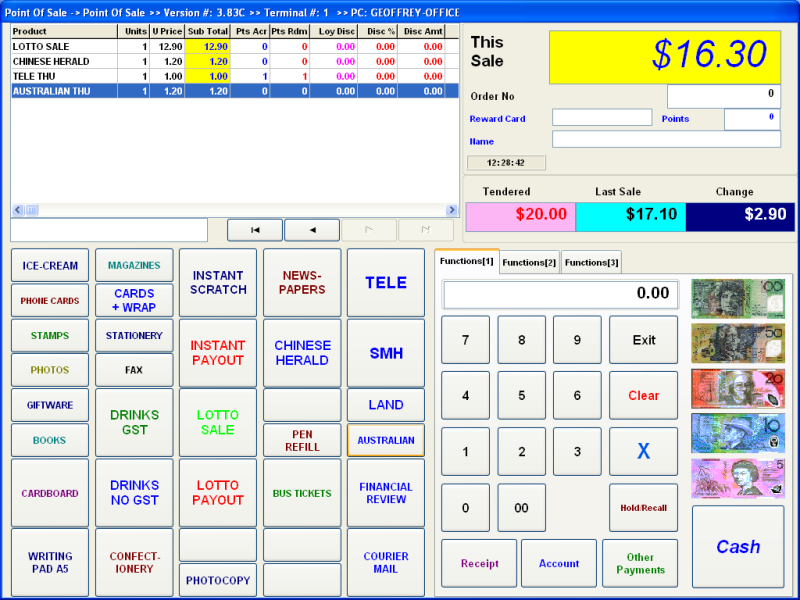Print a Receipt
The width and height of the screenshot is (800, 600).
478,563
